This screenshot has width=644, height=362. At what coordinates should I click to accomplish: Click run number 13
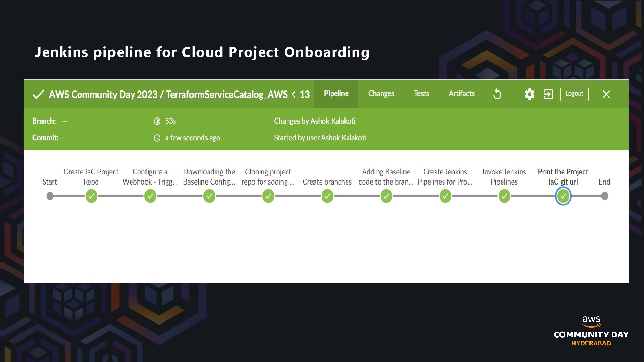[x=305, y=94]
